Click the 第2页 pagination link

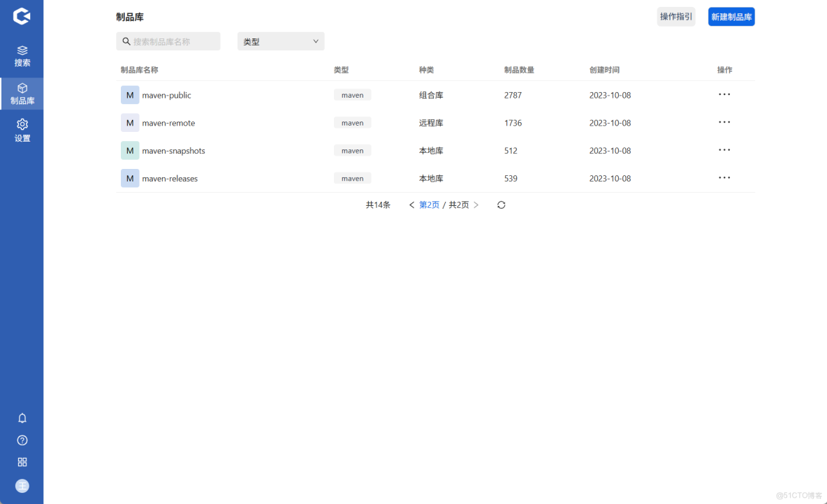429,205
